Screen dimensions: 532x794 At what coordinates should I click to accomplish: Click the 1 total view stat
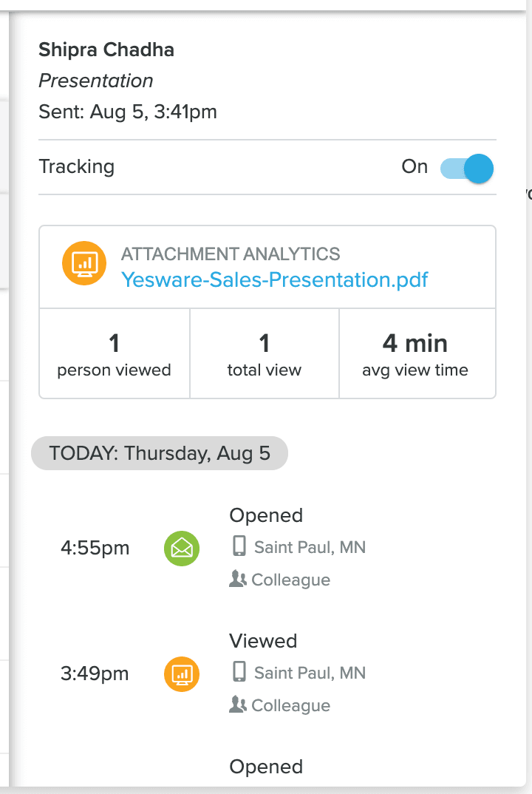tap(265, 354)
